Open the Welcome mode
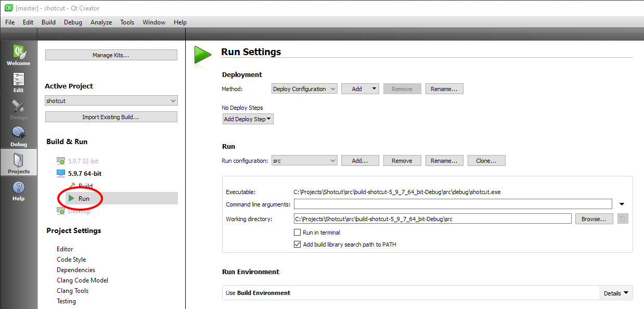 (18, 55)
